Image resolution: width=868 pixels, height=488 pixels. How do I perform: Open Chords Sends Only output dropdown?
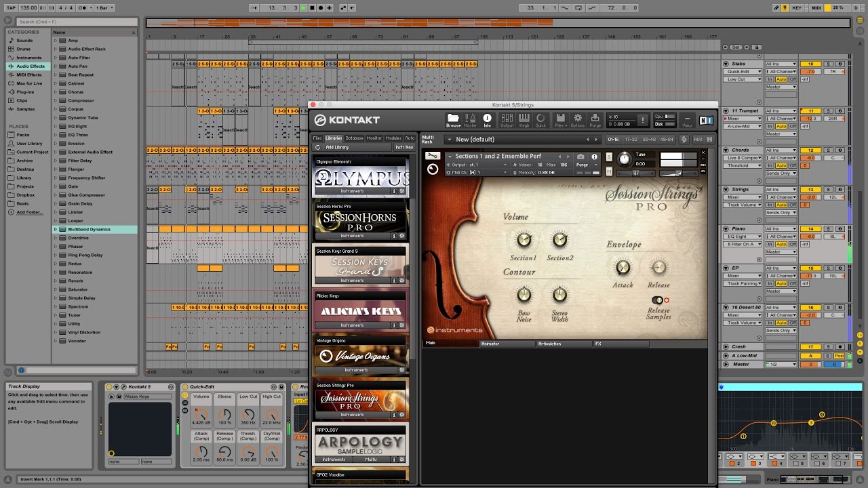pyautogui.click(x=781, y=174)
